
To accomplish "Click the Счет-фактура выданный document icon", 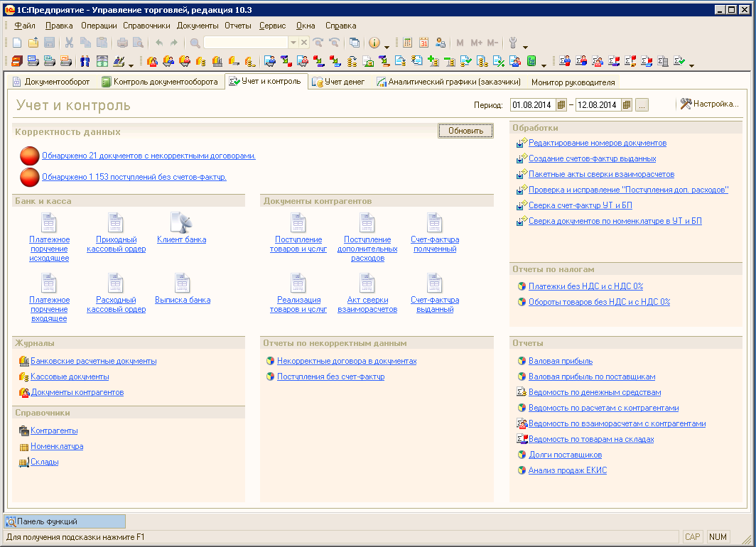I will point(434,283).
